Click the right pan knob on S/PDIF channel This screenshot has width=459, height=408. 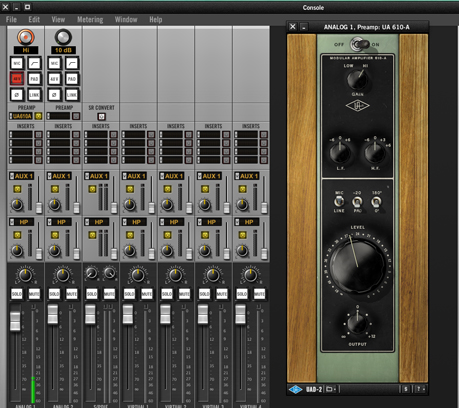(109, 273)
